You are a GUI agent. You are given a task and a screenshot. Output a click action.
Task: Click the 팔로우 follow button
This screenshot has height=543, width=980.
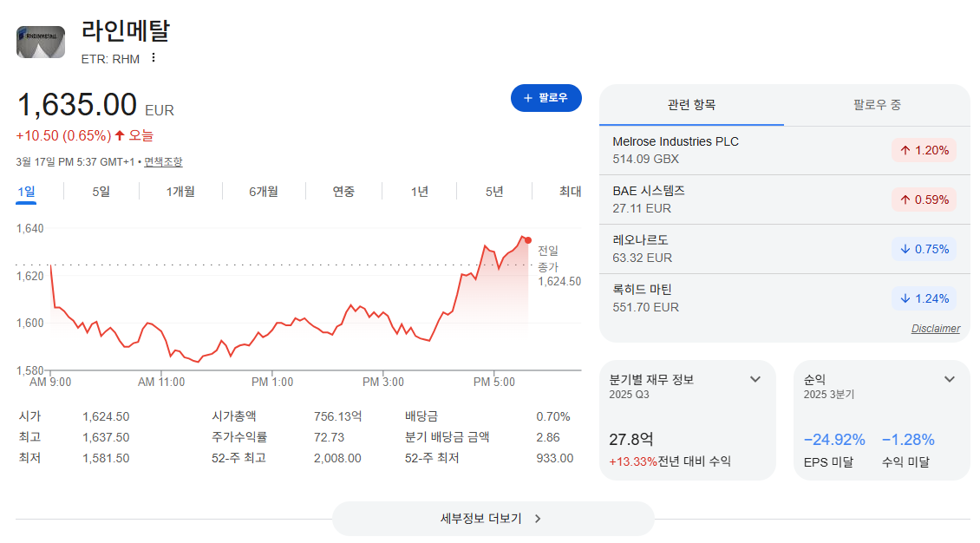pos(546,98)
